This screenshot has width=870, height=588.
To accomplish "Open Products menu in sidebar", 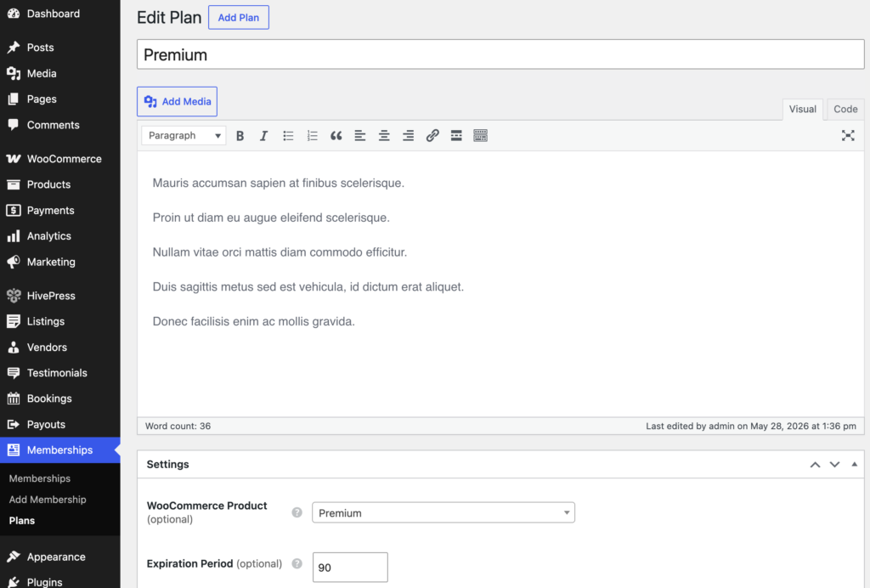I will (x=60, y=184).
